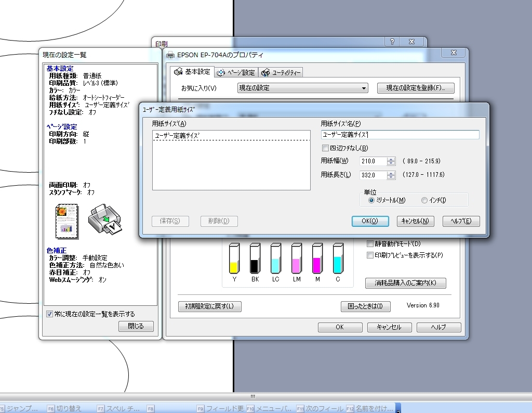Click ヘルプ(E) in paper size dialog
This screenshot has height=413, width=532.
coord(461,221)
